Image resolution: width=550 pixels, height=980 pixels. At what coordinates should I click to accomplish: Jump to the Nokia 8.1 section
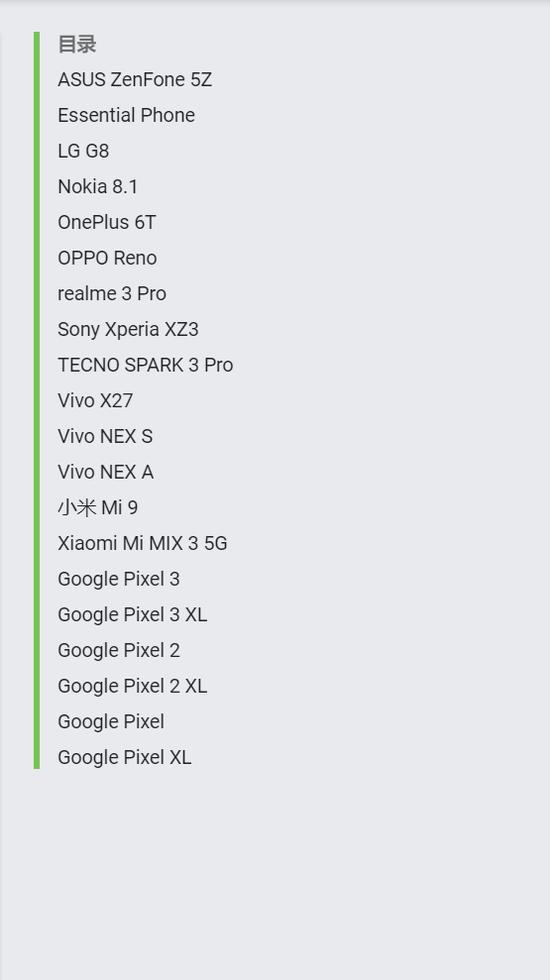pos(98,187)
